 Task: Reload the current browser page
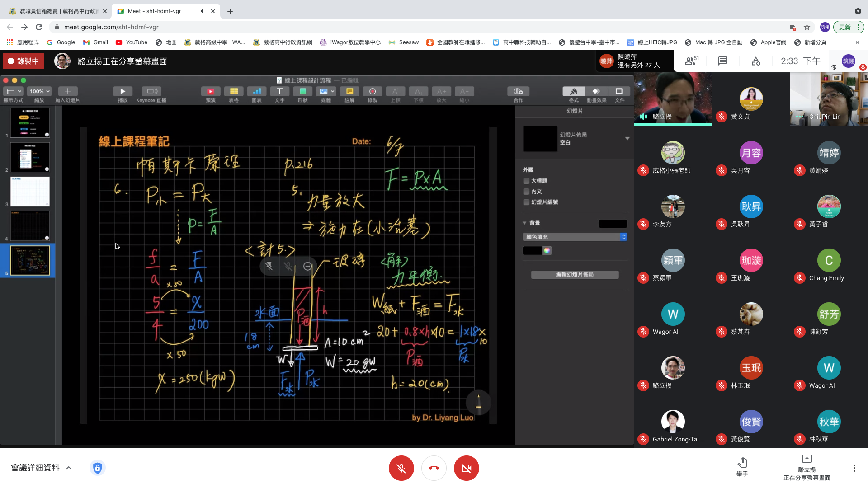[x=39, y=27]
